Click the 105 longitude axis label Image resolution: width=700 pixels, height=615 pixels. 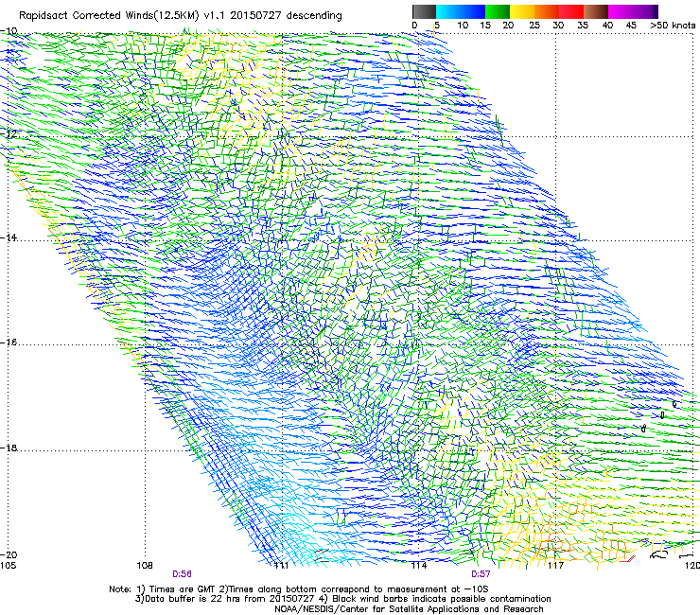point(8,566)
